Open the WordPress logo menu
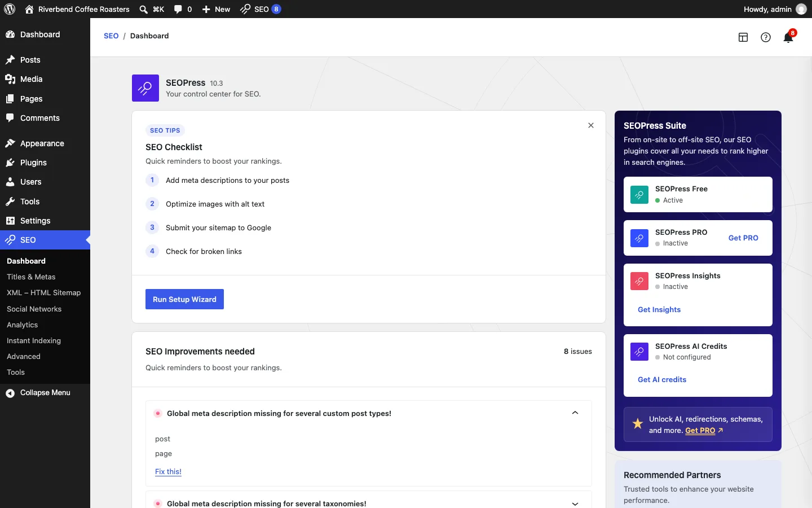The width and height of the screenshot is (812, 508). coord(10,9)
